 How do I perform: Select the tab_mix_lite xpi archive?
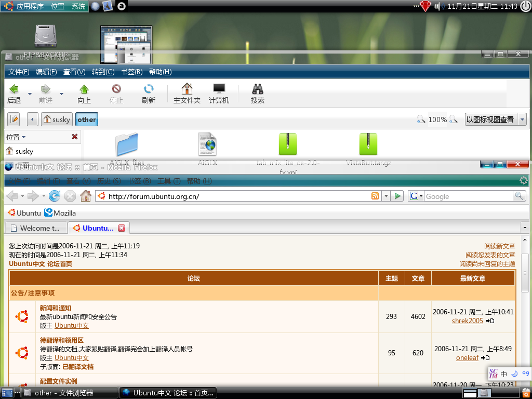tap(288, 144)
